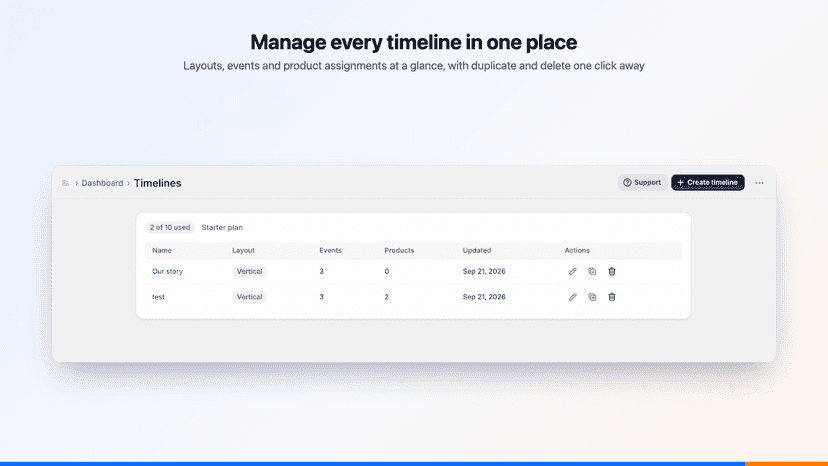This screenshot has width=828, height=466.
Task: Click products count 2 in 'test' row
Action: pos(387,297)
